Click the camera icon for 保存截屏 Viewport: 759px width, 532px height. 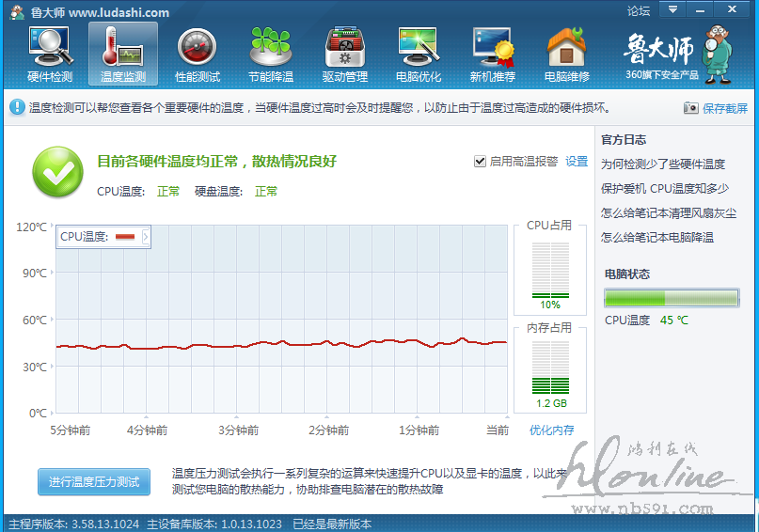pos(691,108)
